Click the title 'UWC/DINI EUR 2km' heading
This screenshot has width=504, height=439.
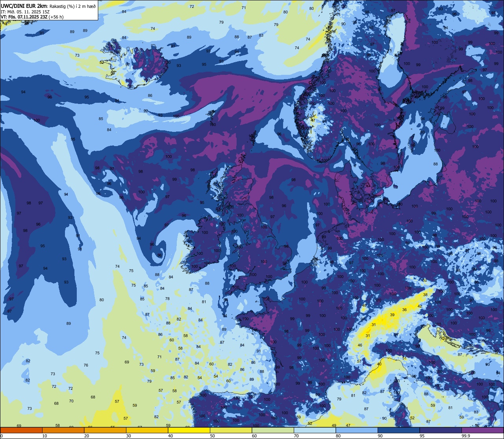coord(23,6)
